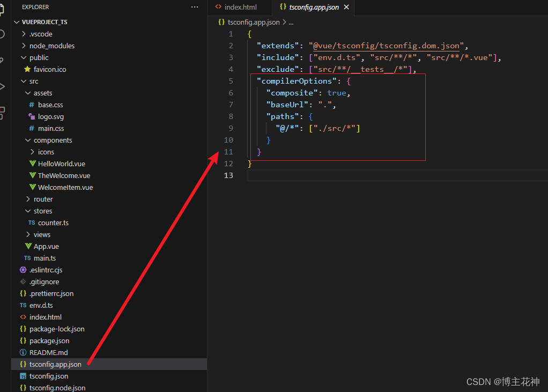Open the Extensions activity bar icon
The width and height of the screenshot is (548, 392).
2,113
